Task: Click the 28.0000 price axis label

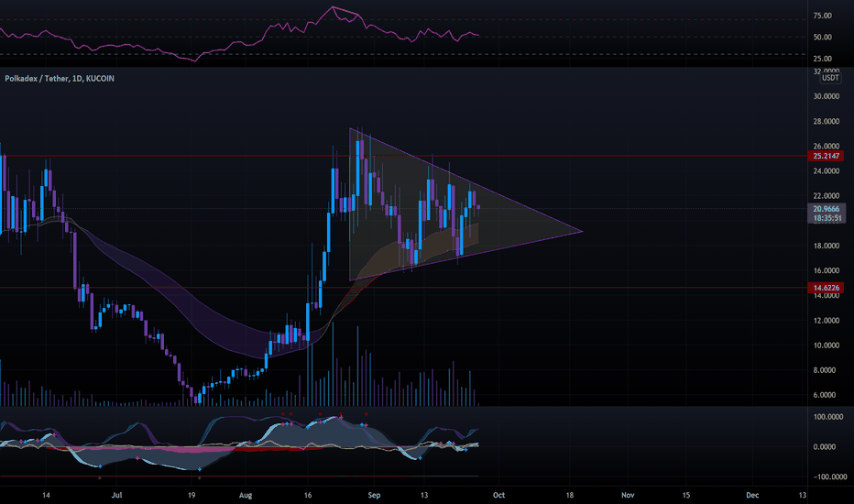Action: click(826, 122)
